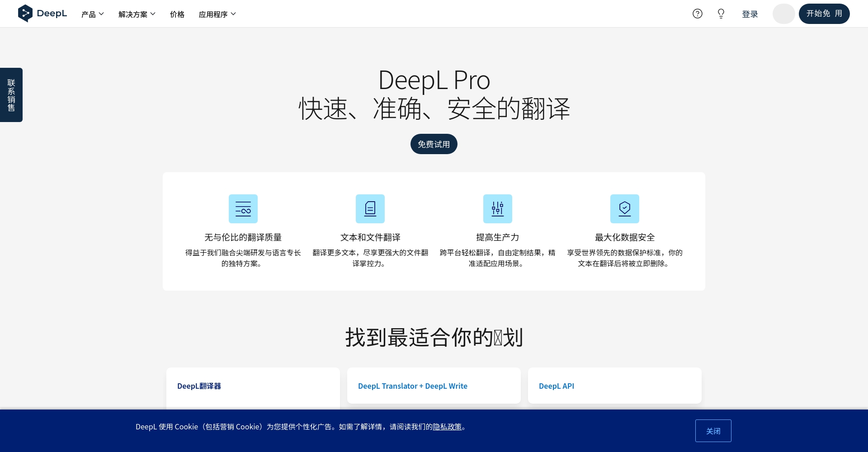
Task: Click the 找到最适合你的计划 section title
Action: pos(434,337)
